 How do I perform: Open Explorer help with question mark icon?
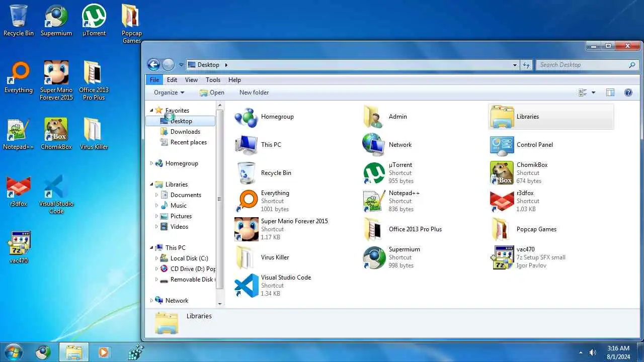[628, 93]
